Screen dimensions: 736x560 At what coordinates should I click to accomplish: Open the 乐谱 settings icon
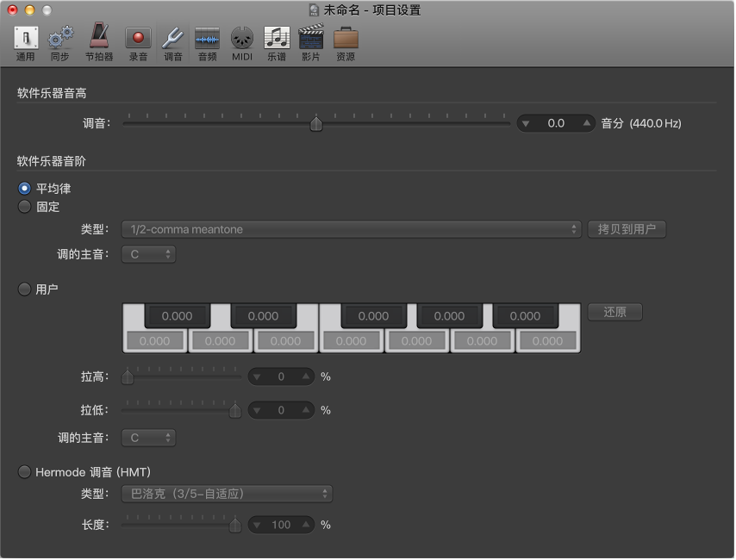277,41
